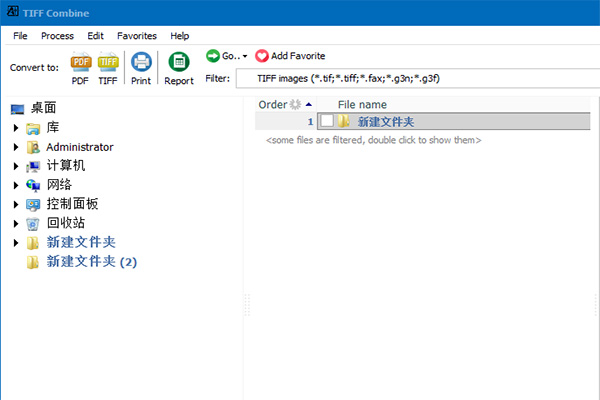Click the TIFF convert icon
The image size is (600, 400).
point(108,65)
